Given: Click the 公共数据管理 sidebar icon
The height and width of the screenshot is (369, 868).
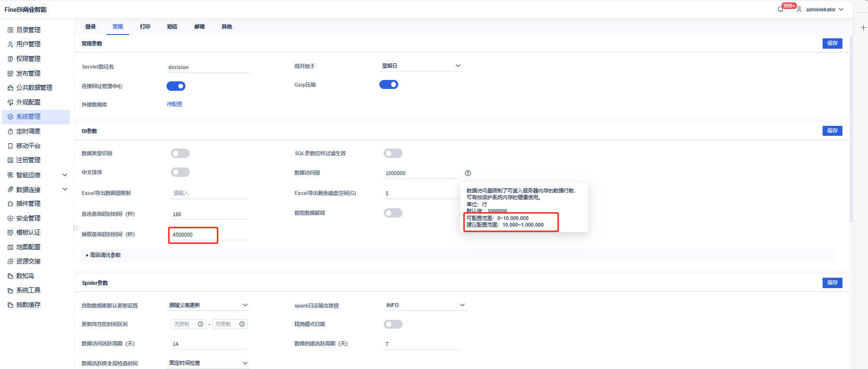Looking at the screenshot, I should pyautogui.click(x=10, y=88).
